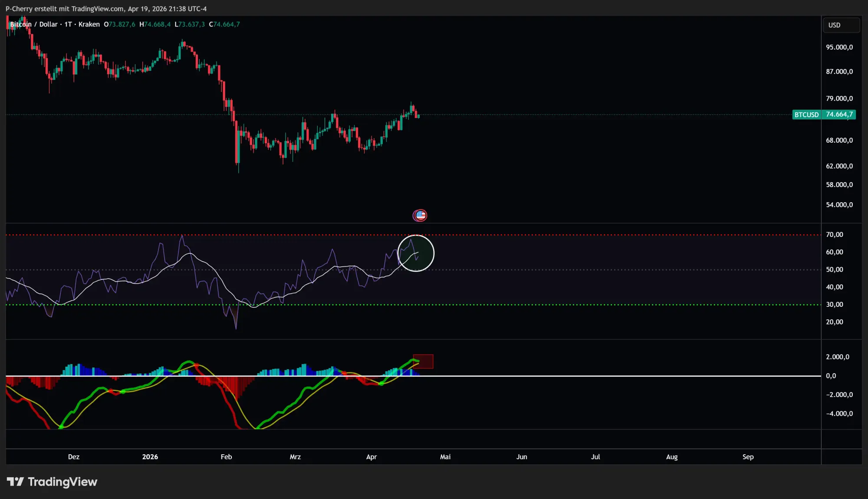
Task: Click the Kraken exchange label
Action: tap(89, 24)
